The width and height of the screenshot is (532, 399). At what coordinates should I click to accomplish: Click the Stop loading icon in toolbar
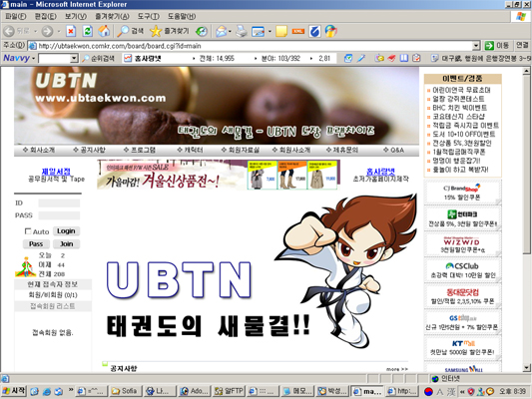(x=71, y=32)
